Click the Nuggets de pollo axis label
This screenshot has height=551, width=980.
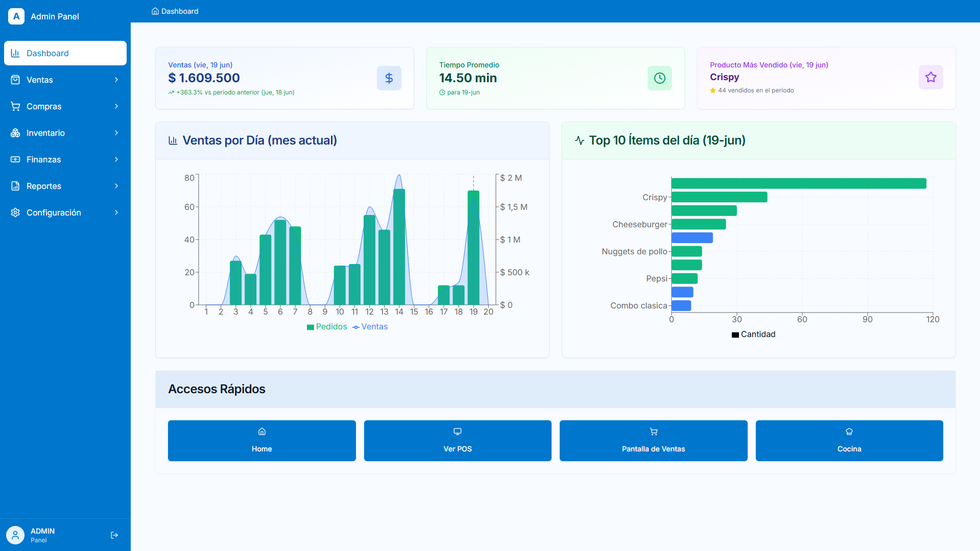coord(634,251)
